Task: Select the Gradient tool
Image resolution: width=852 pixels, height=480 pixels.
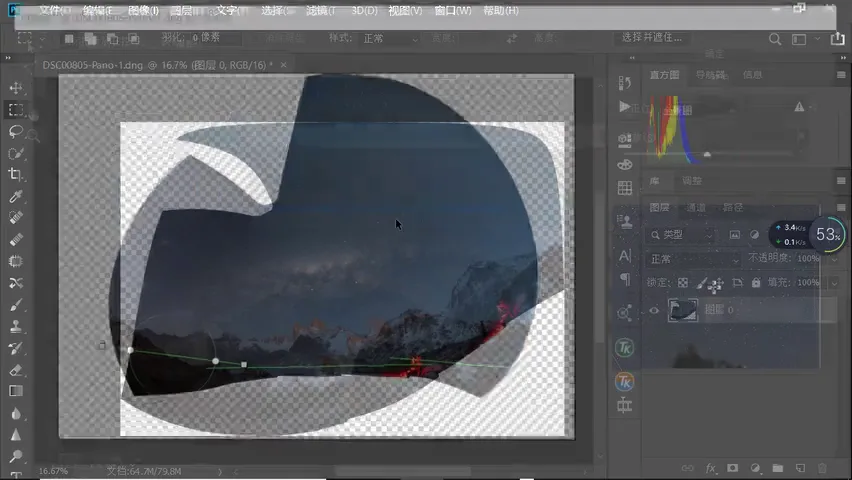Action: click(15, 391)
